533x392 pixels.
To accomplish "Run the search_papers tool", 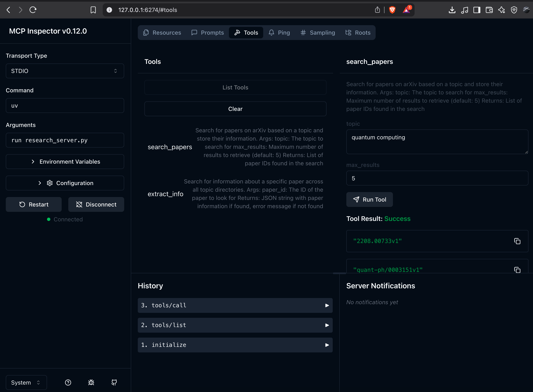I will coord(369,200).
